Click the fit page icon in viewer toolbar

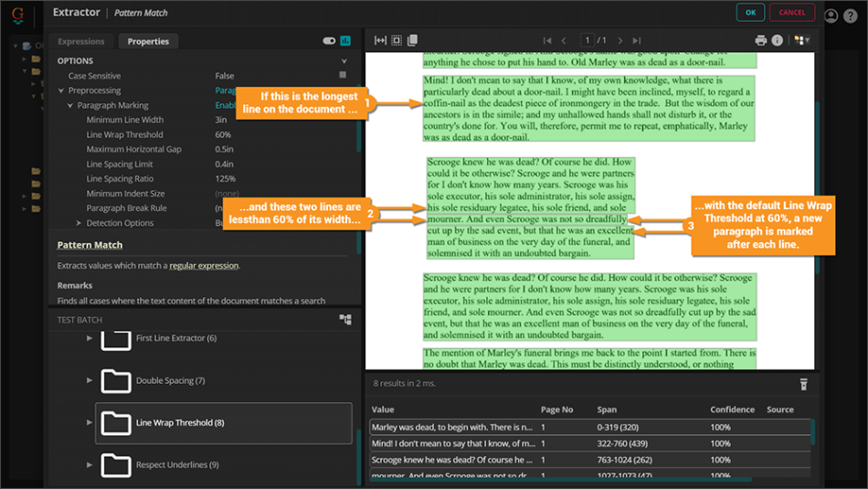click(397, 40)
